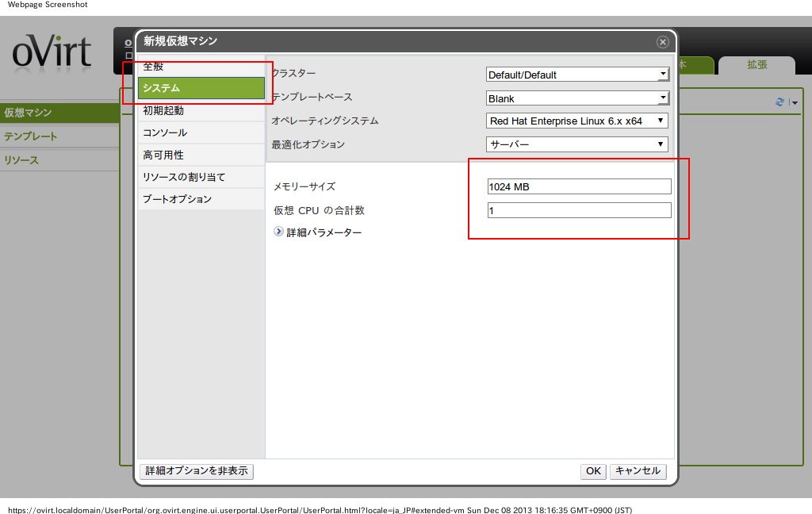Close the 新規仮想マシン dialog with X icon
812x514 pixels.
click(662, 42)
